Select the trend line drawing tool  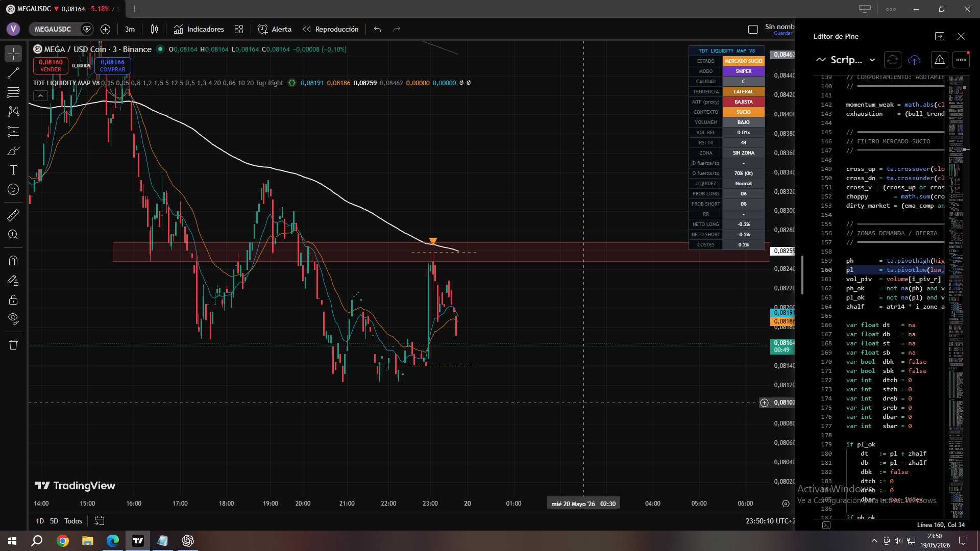(13, 73)
